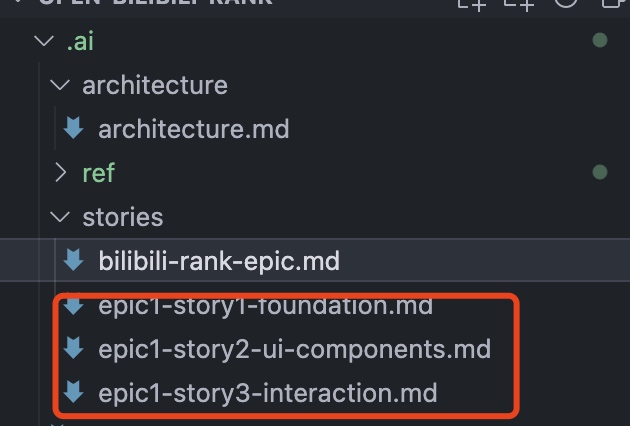Screen dimensions: 630x426
Task: Open epic1-story1-foundation.md
Action: (x=266, y=306)
